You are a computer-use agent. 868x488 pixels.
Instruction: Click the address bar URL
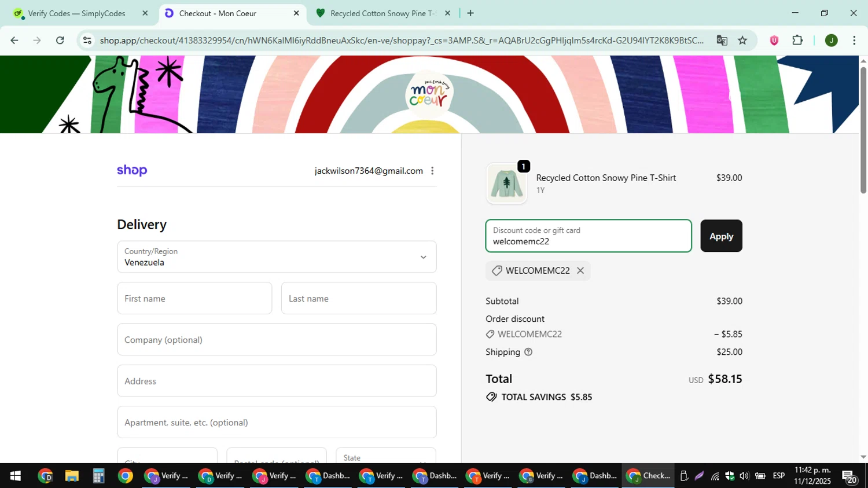coord(402,40)
